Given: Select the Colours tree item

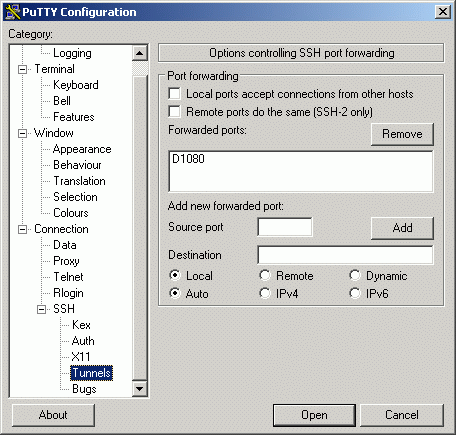Looking at the screenshot, I should [71, 213].
